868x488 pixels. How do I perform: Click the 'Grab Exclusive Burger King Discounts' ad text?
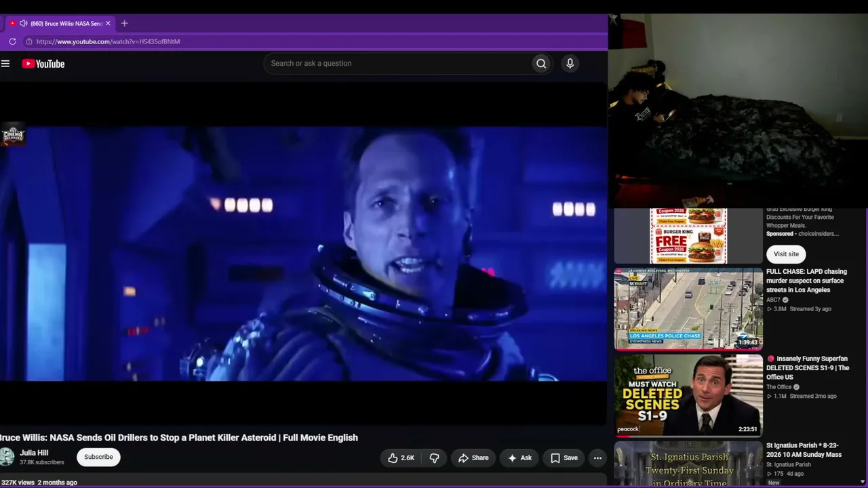[800, 218]
